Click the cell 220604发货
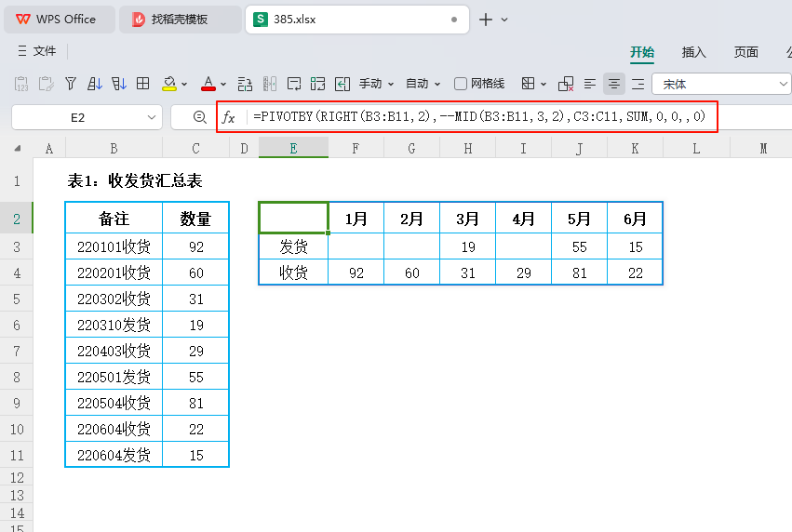The image size is (792, 532). click(x=114, y=456)
